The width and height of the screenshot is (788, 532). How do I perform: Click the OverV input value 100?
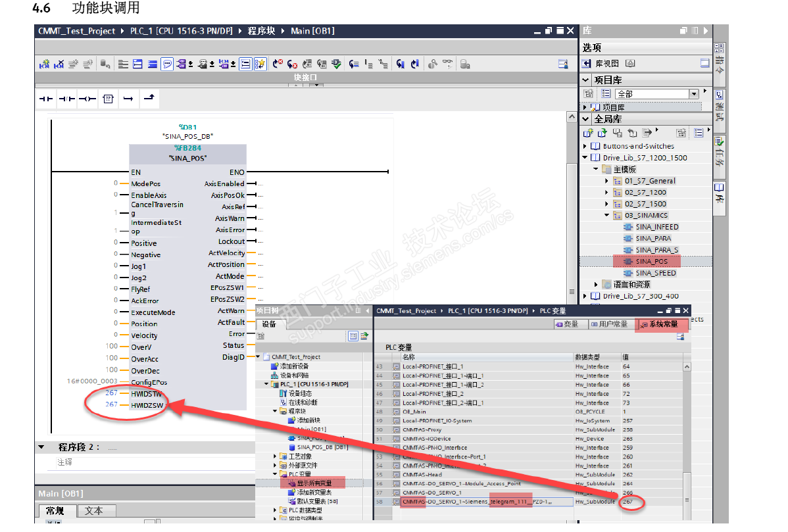point(112,346)
